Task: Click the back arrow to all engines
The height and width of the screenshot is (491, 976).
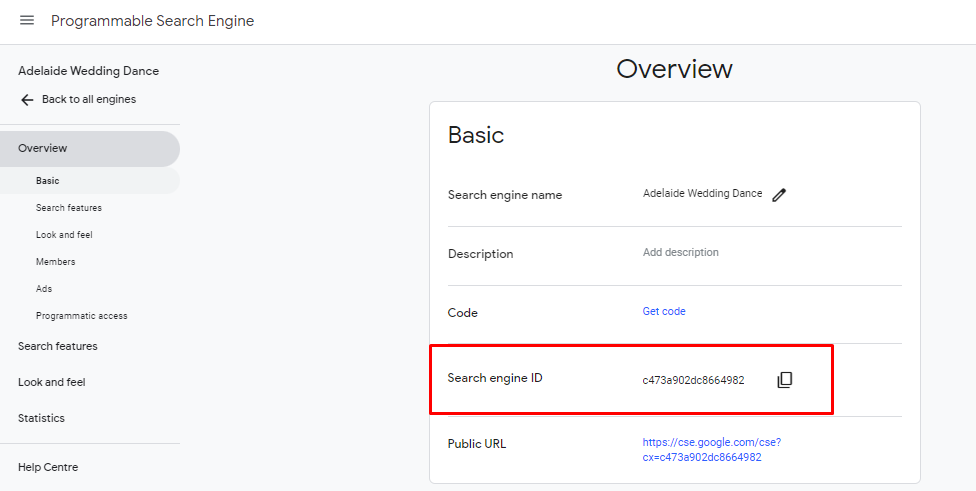Action: tap(27, 100)
